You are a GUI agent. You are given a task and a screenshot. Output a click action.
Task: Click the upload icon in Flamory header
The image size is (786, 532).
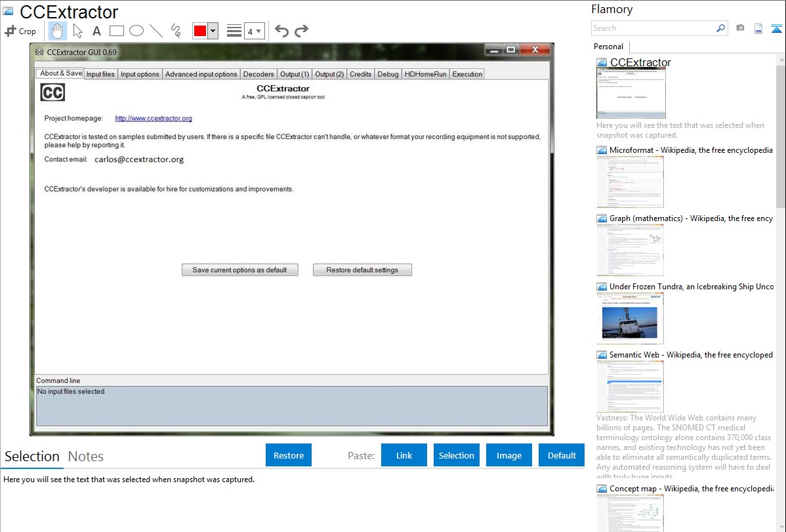tap(776, 28)
